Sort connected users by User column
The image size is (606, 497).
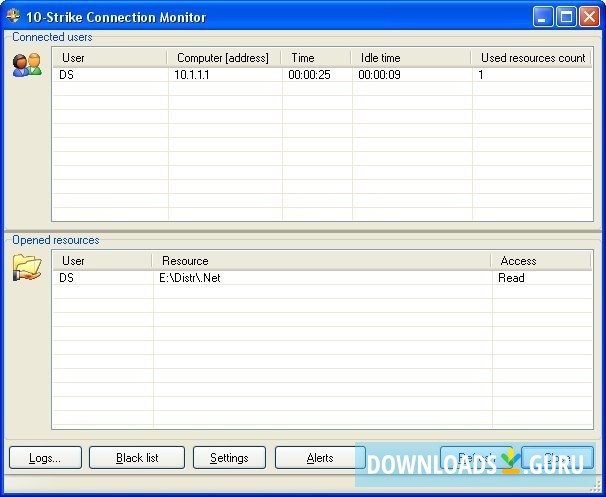[x=110, y=58]
